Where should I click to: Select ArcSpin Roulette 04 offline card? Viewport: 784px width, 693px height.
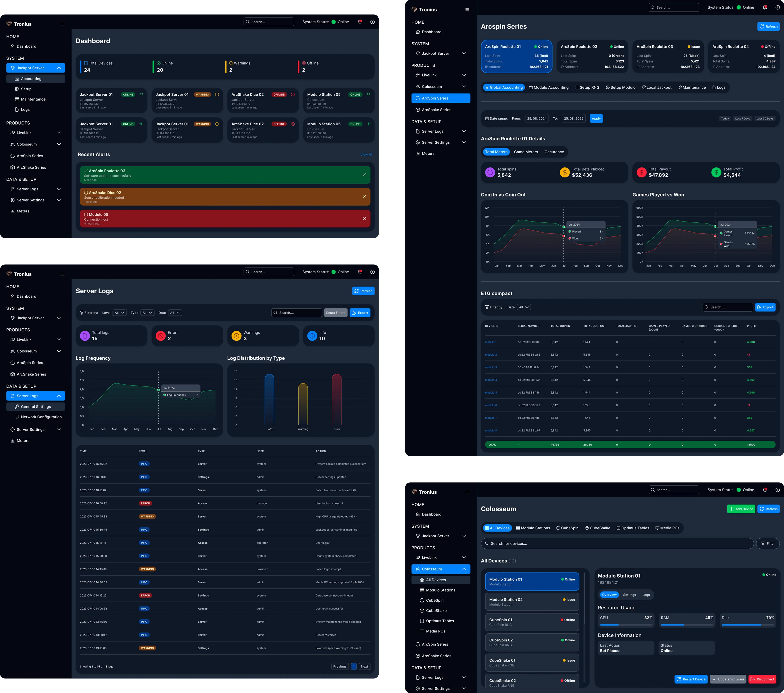[744, 56]
